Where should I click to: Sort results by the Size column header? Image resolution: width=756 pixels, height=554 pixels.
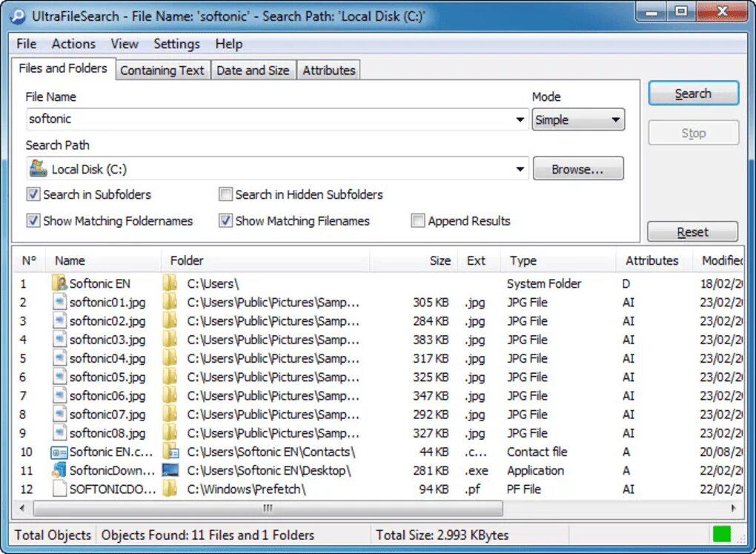[x=413, y=260]
